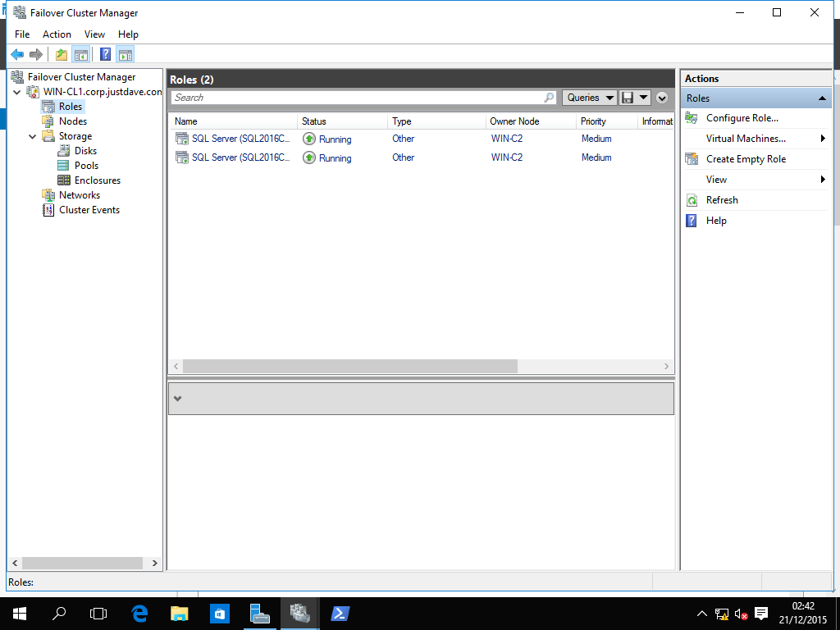
Task: Click the toolbar Help question mark icon
Action: click(105, 55)
